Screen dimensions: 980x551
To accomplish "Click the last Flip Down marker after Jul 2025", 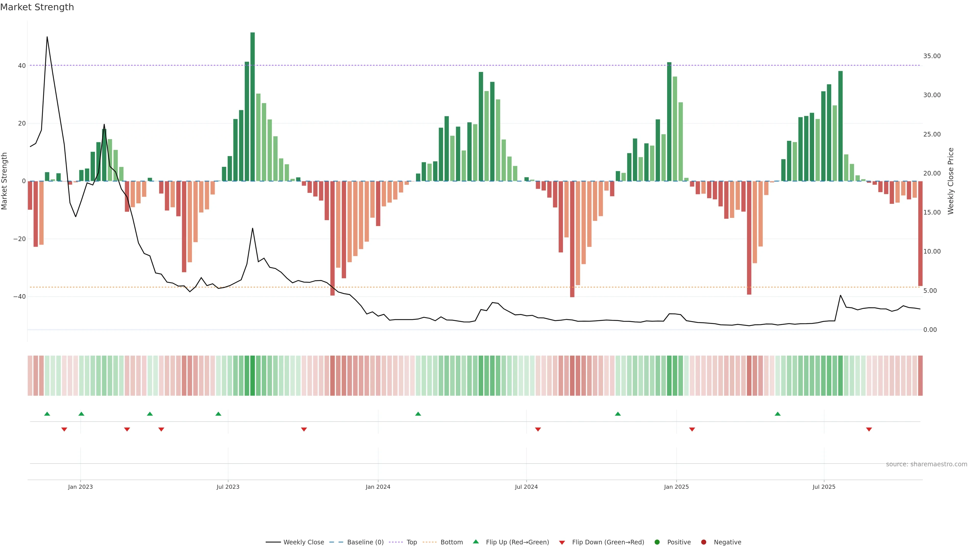I will point(869,429).
